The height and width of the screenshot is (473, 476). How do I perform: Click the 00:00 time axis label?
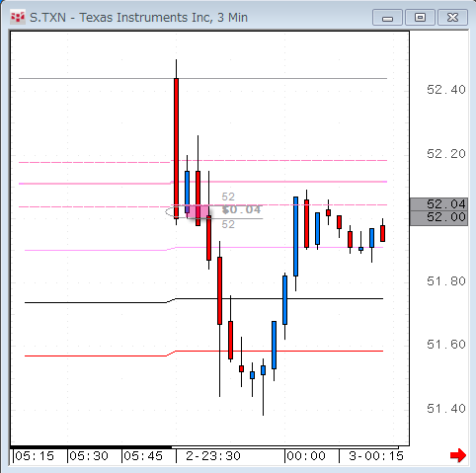click(306, 456)
